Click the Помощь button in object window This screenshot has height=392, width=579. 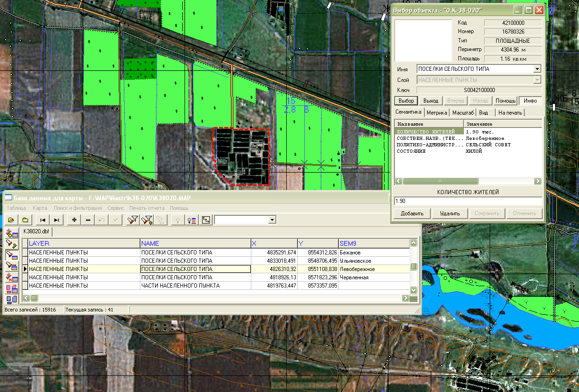(x=505, y=101)
